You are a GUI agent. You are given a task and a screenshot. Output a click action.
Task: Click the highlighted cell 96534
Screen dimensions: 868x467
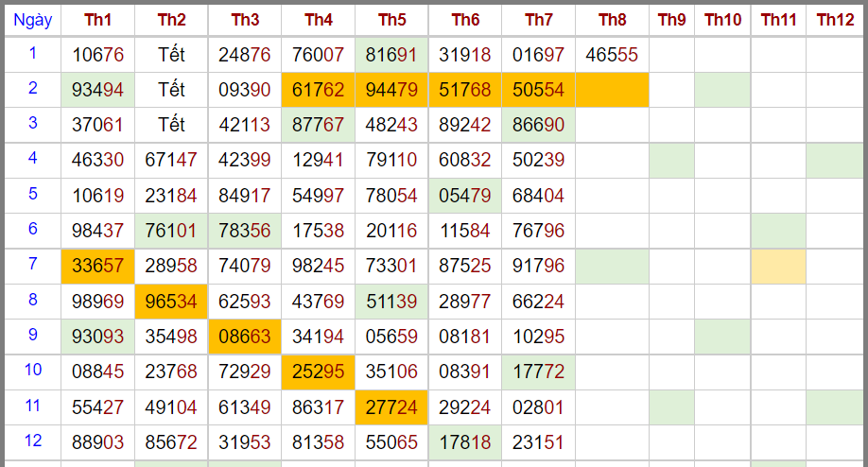pyautogui.click(x=170, y=302)
